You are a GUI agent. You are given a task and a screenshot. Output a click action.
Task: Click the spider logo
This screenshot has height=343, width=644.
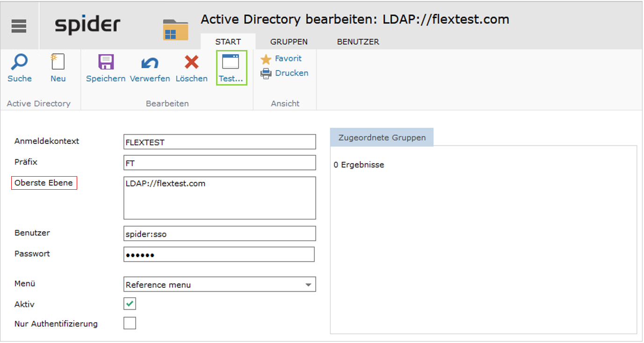87,25
